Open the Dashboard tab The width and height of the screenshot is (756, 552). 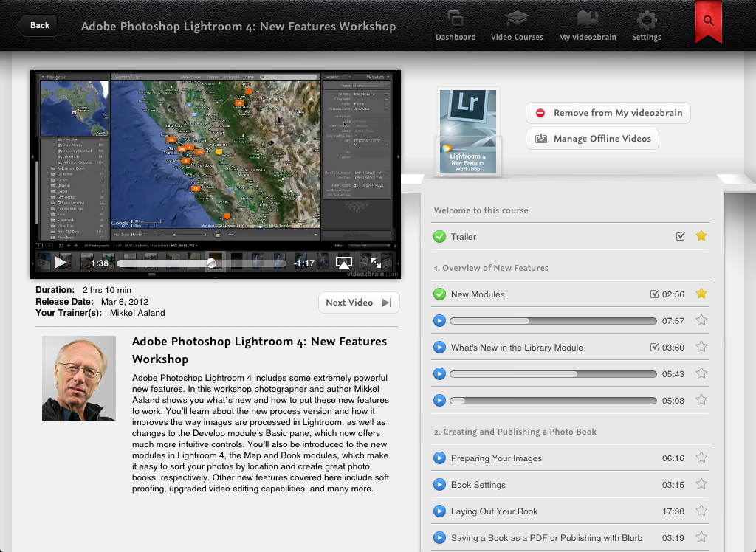click(x=456, y=26)
